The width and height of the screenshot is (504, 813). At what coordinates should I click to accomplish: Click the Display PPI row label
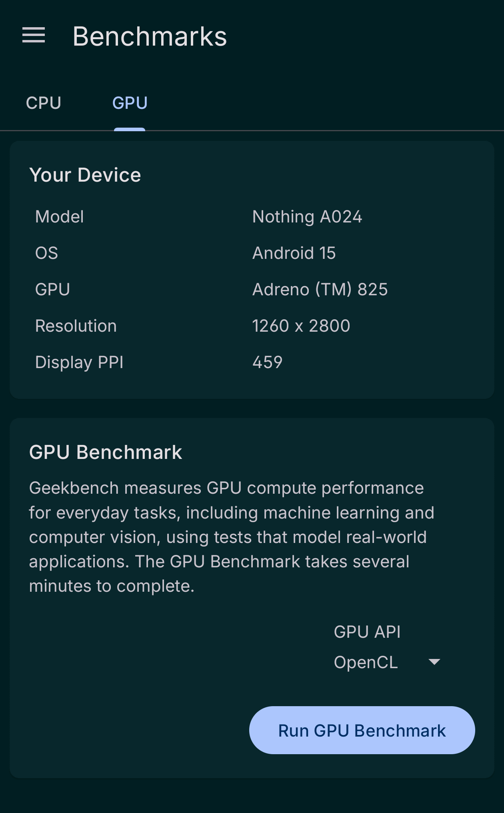[79, 362]
